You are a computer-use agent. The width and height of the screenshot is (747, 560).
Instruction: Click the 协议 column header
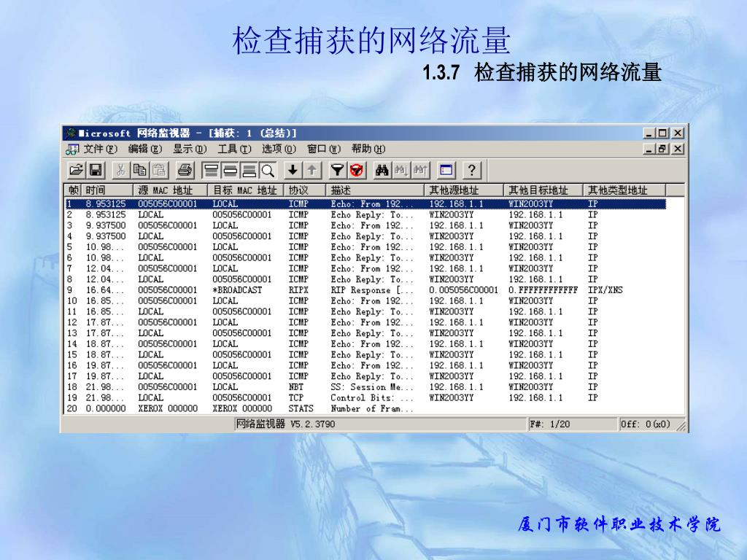(305, 190)
